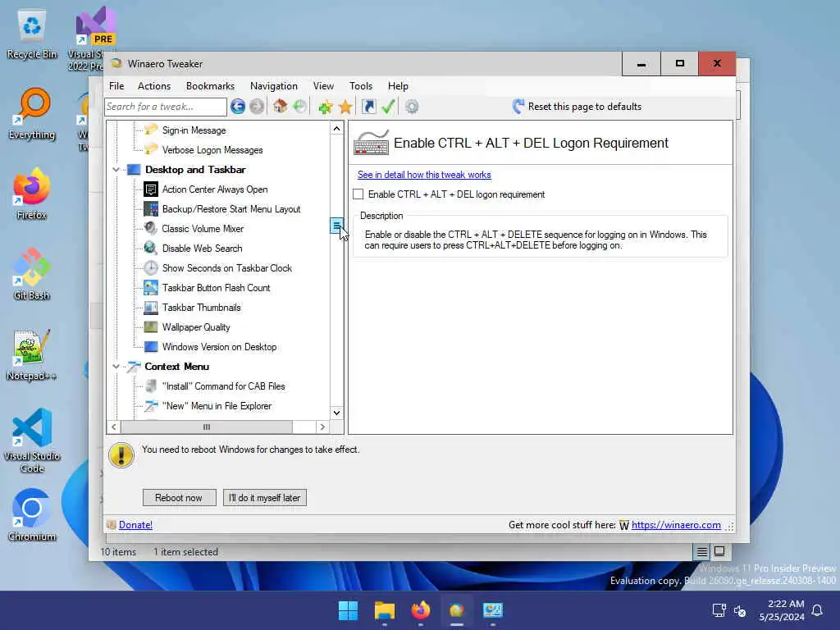This screenshot has height=630, width=840.
Task: Collapse the Context Menu category
Action: pos(116,367)
